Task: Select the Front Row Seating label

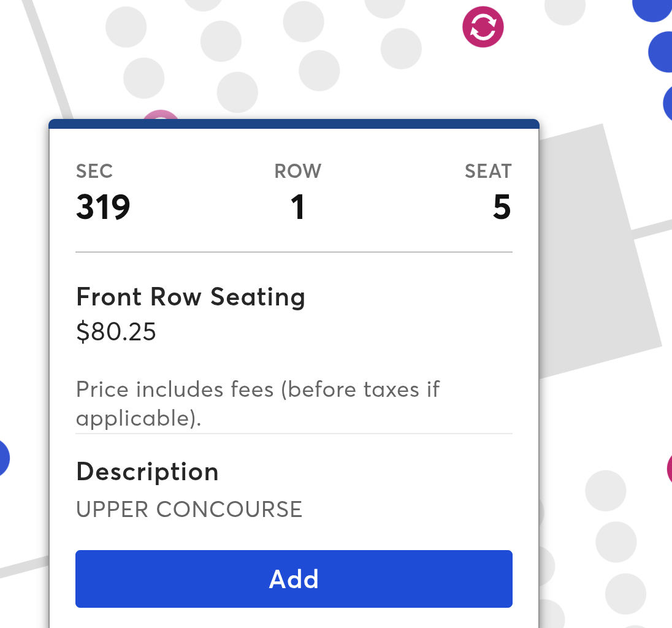Action: [191, 297]
